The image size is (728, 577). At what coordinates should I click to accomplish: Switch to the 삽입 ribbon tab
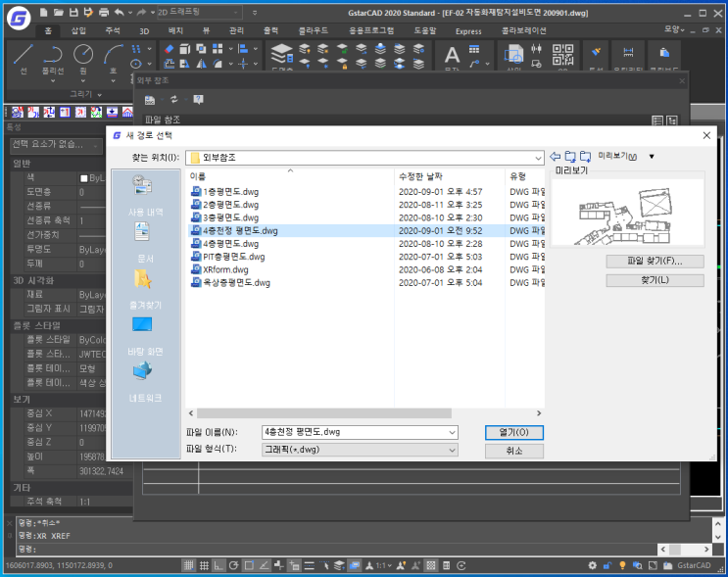(x=78, y=30)
